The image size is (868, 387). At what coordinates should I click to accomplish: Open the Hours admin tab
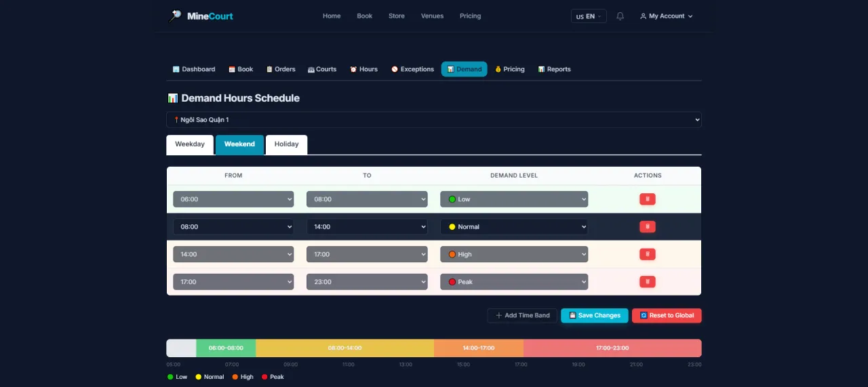coord(363,69)
